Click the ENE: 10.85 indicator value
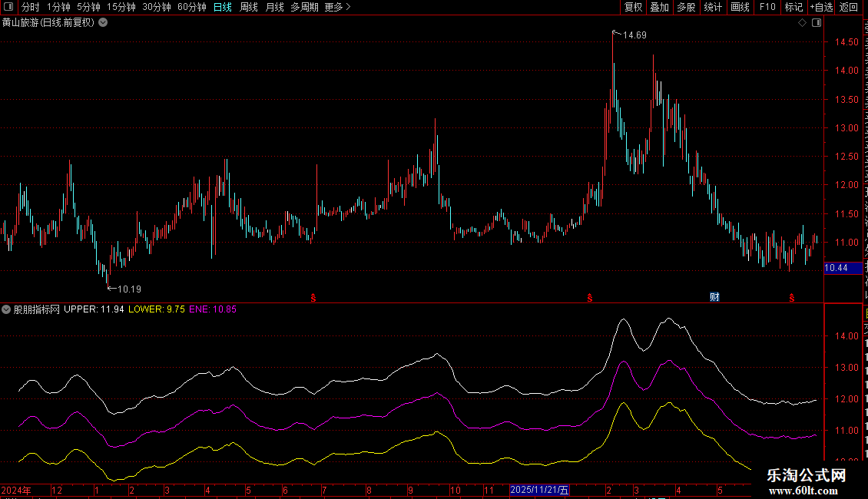Viewport: 868px width, 499px height. 213,309
